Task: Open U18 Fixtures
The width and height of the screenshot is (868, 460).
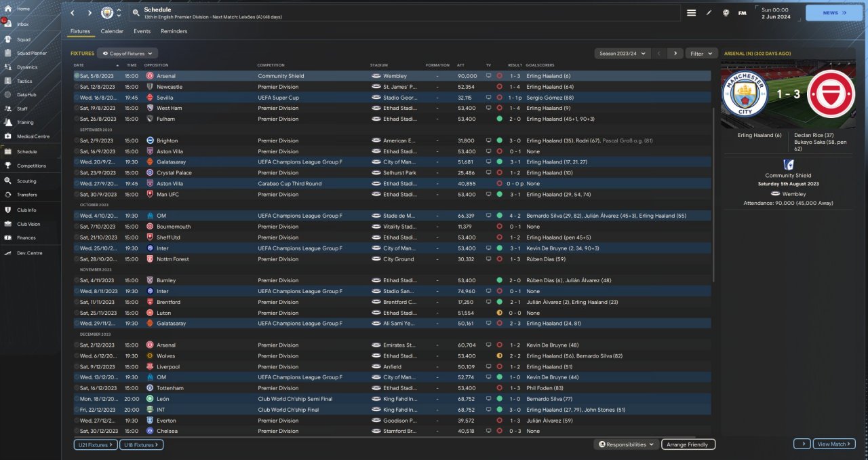Action: tap(141, 444)
